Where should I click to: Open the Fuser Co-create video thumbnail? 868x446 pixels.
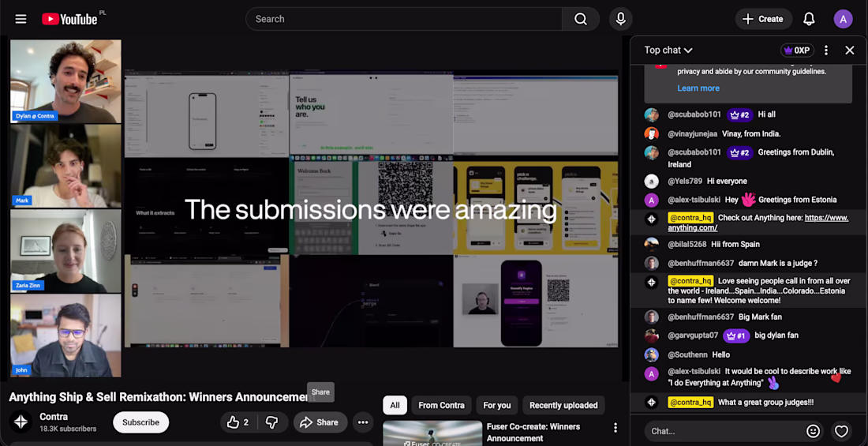coord(432,434)
